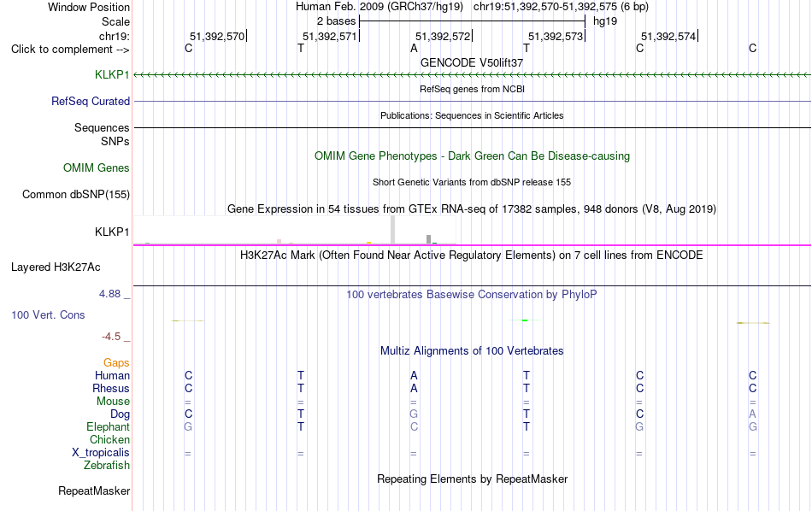Click position marker 51,392,573
Screen dimensions: 812x511
pos(556,36)
